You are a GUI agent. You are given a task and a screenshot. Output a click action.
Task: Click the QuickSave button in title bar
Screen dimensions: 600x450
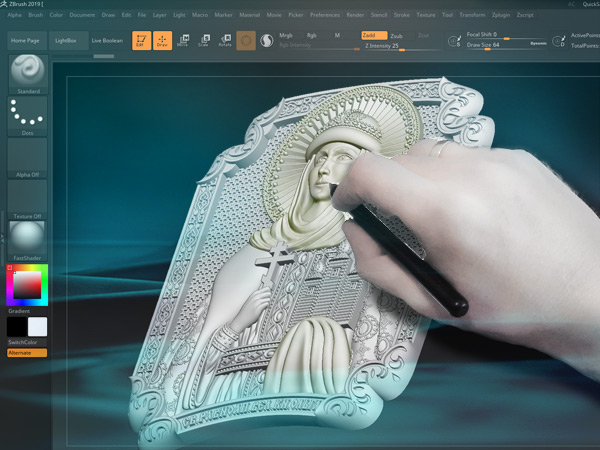(591, 4)
